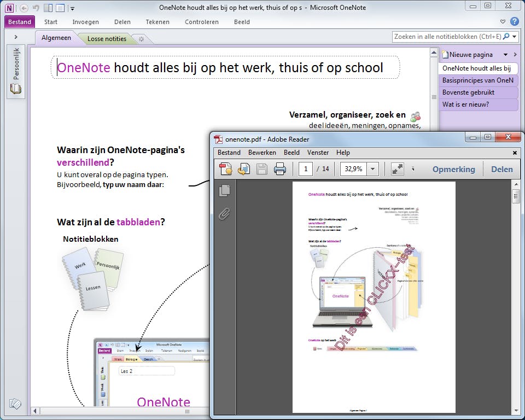Click the search all notebooks field
525x420 pixels.
click(448, 37)
